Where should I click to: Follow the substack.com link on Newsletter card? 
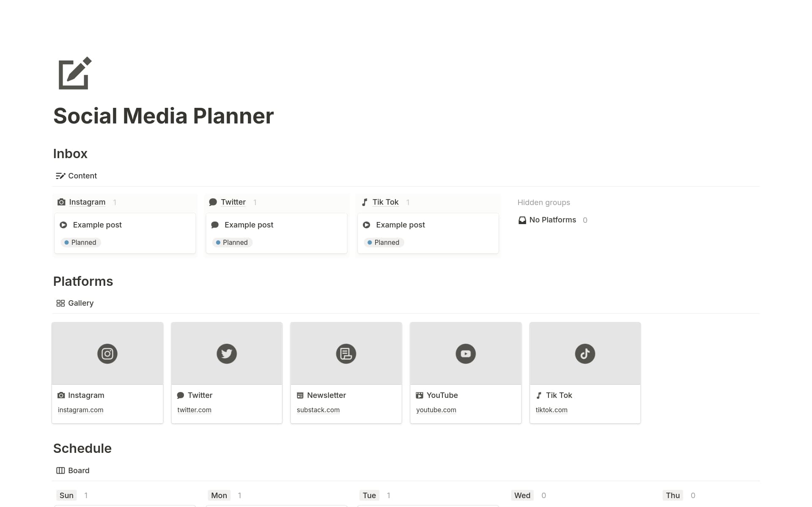pos(318,410)
